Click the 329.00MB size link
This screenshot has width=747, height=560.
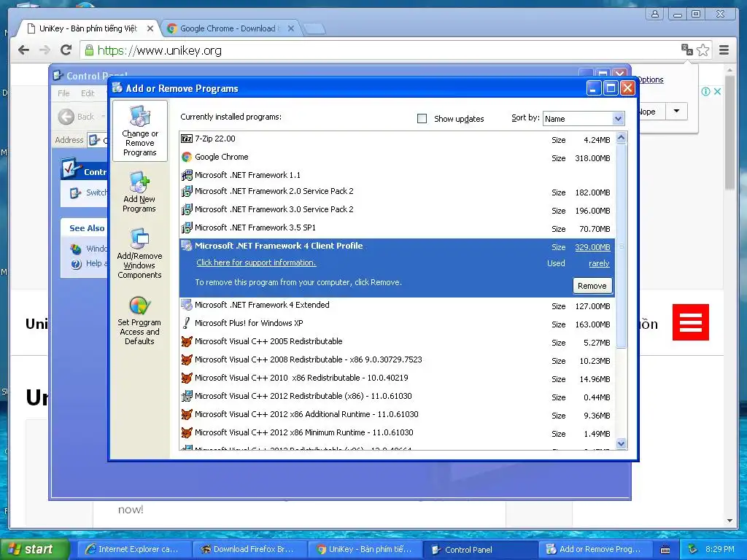click(x=592, y=247)
